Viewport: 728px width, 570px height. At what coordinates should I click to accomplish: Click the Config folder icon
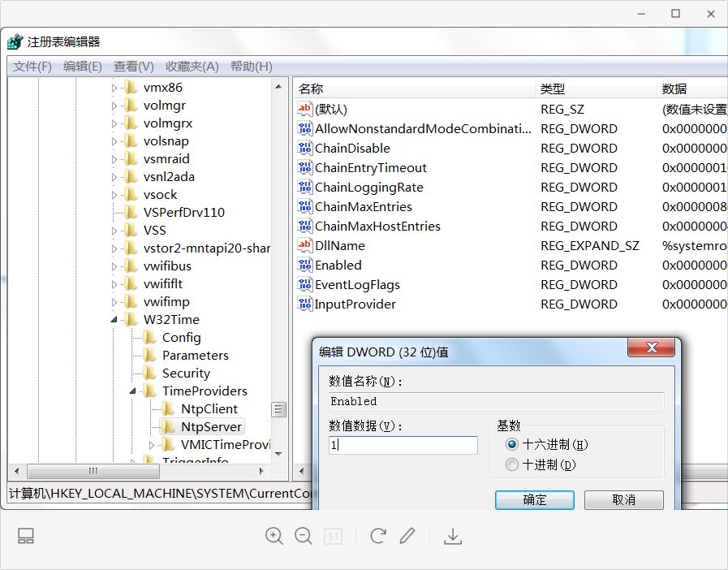[150, 337]
